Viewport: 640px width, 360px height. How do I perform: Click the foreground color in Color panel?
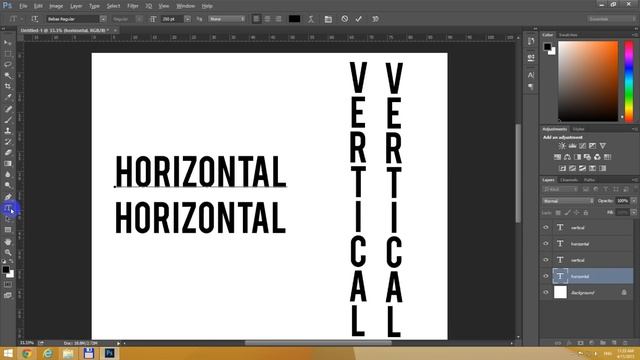pyautogui.click(x=547, y=47)
